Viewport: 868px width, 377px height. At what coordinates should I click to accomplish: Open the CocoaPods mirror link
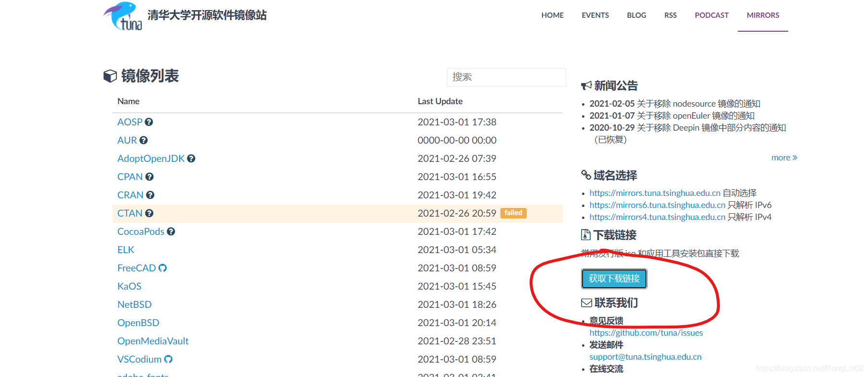point(141,231)
